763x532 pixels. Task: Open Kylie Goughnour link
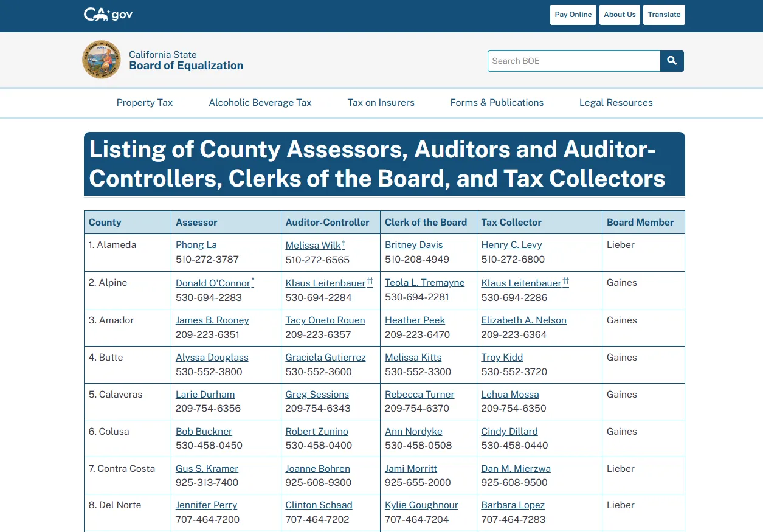coord(422,505)
